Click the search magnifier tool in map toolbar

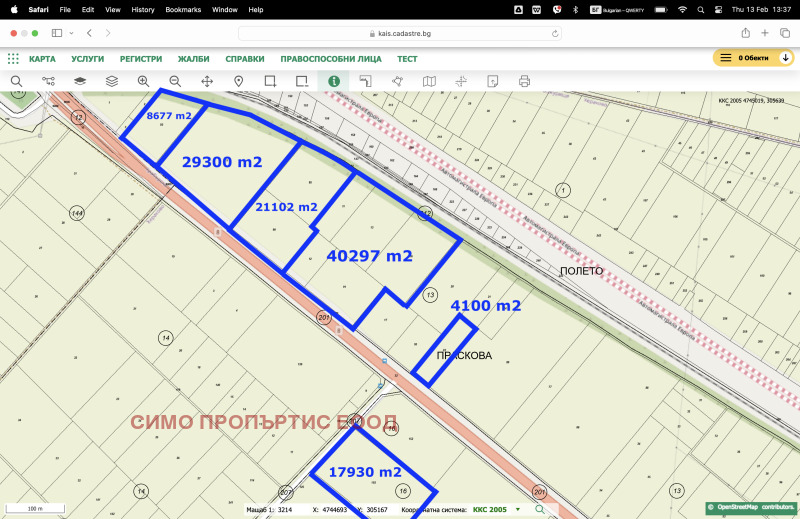coord(16,81)
